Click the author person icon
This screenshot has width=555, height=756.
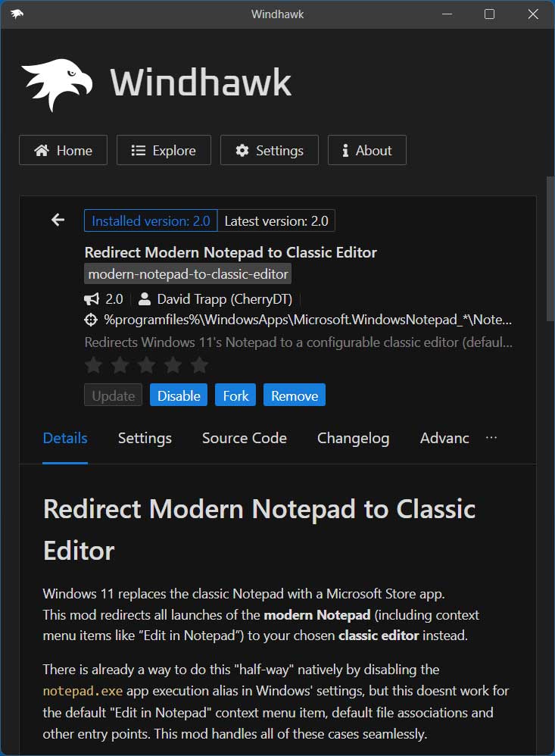(145, 299)
